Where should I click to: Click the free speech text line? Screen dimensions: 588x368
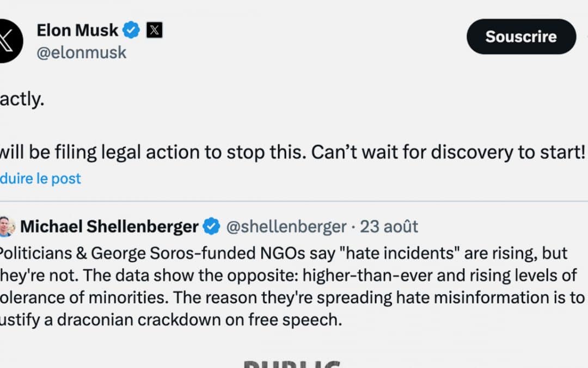[x=163, y=319]
